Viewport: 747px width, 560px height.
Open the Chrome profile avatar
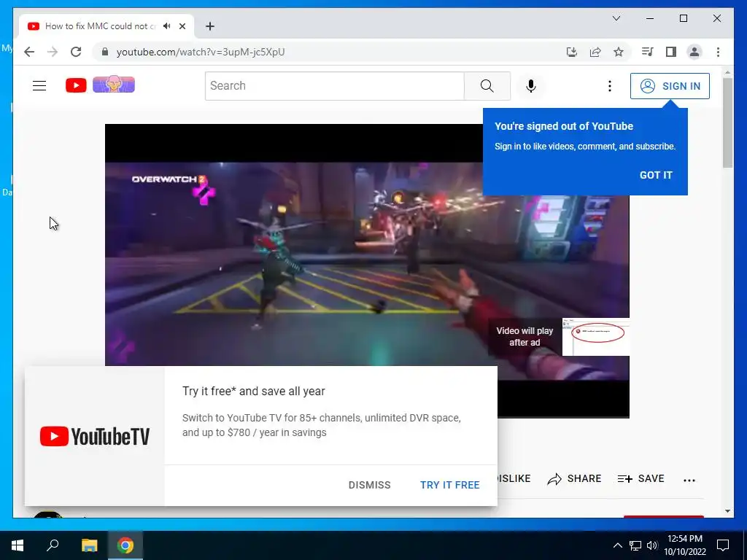coord(694,52)
